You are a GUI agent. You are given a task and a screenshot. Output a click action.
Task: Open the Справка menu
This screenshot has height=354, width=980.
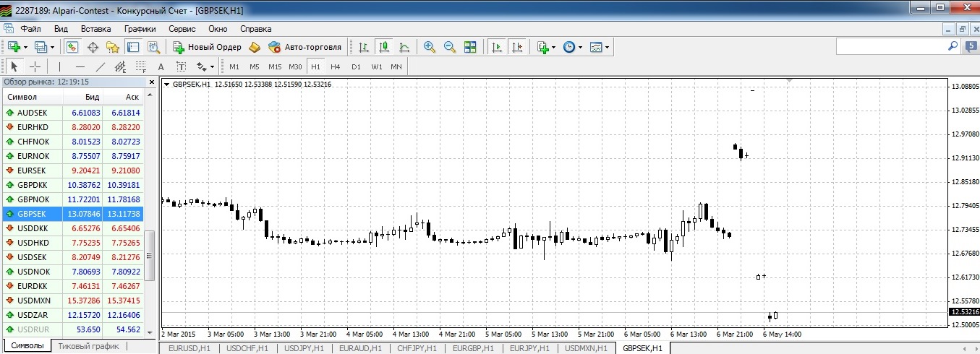tap(255, 29)
